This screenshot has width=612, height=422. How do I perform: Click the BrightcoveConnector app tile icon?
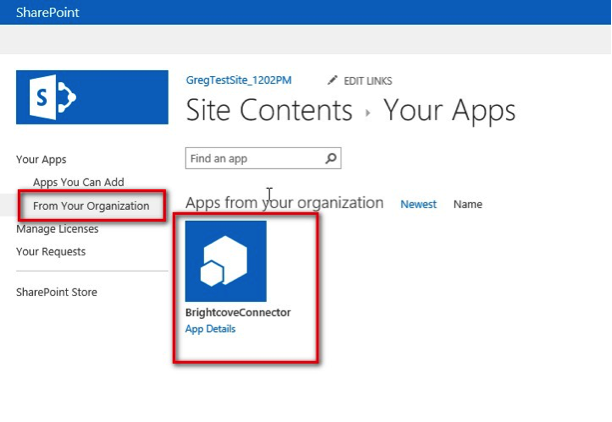(x=226, y=261)
